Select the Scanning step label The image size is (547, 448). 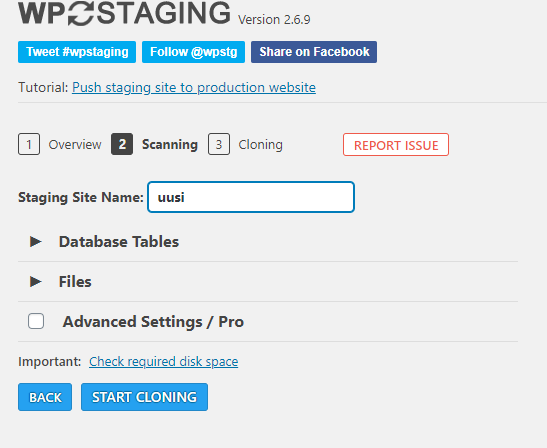[x=170, y=144]
